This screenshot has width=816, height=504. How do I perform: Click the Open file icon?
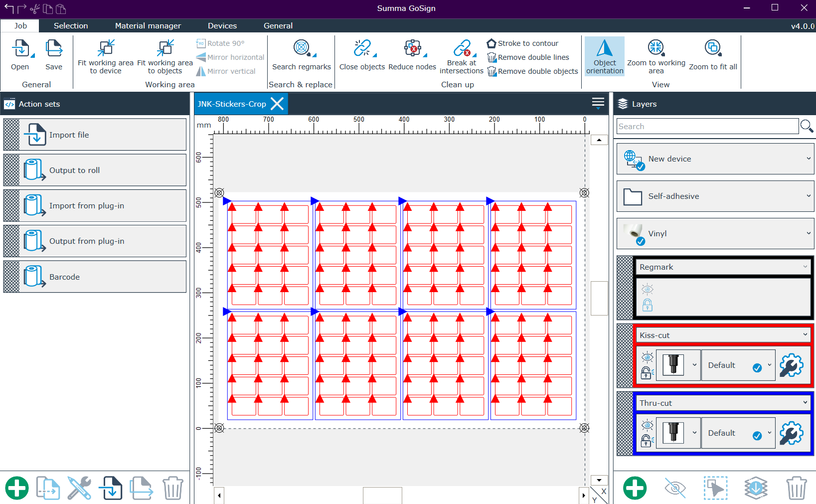(x=20, y=49)
